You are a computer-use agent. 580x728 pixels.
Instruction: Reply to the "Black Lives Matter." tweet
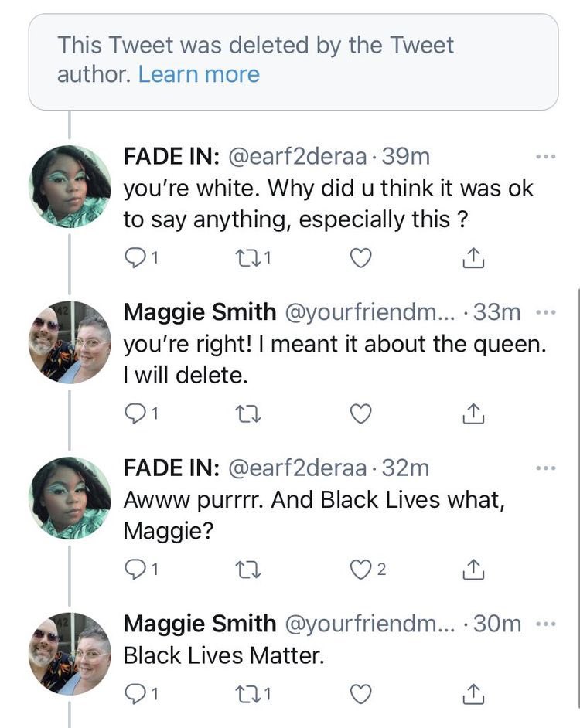135,695
